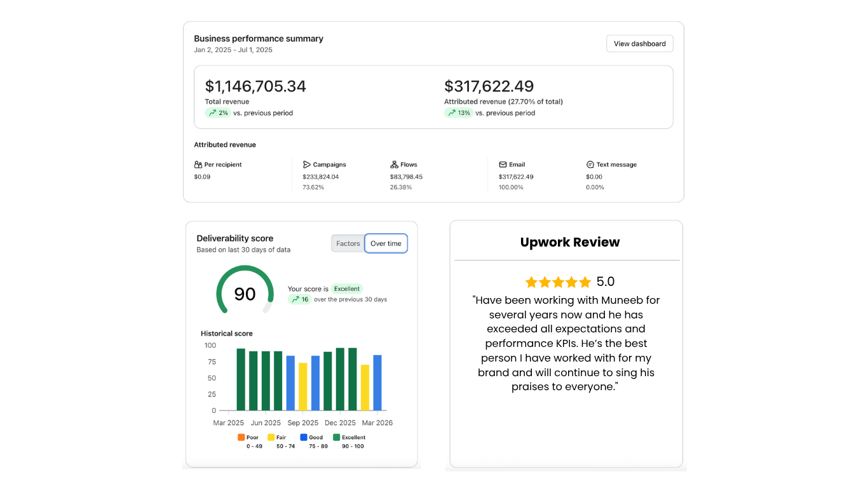Click the Campaigns paper-plane icon

307,165
